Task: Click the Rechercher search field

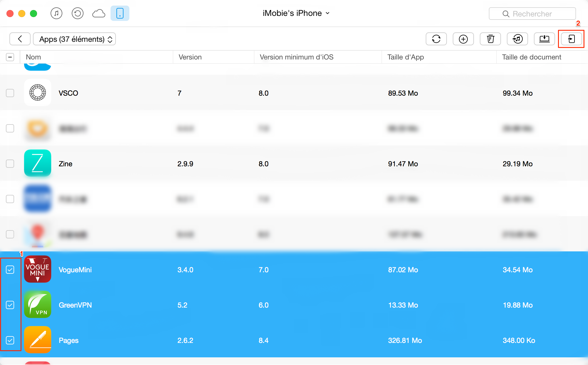Action: pos(532,14)
